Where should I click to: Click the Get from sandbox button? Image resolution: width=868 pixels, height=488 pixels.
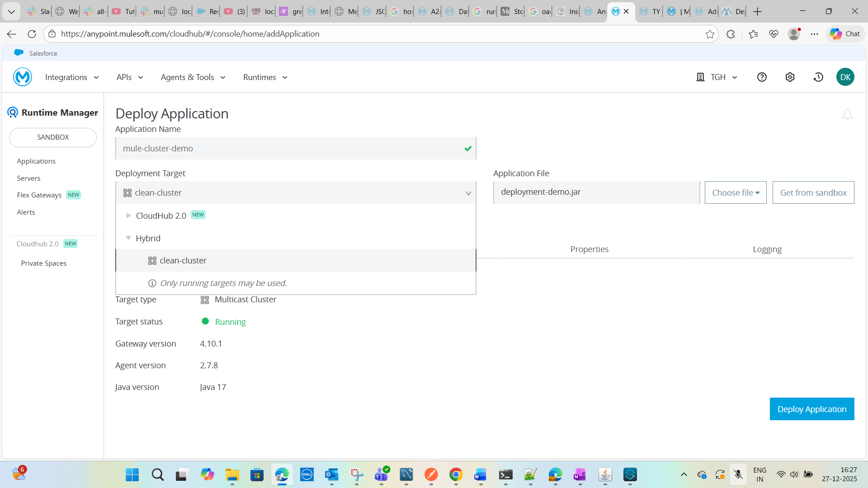click(x=813, y=193)
